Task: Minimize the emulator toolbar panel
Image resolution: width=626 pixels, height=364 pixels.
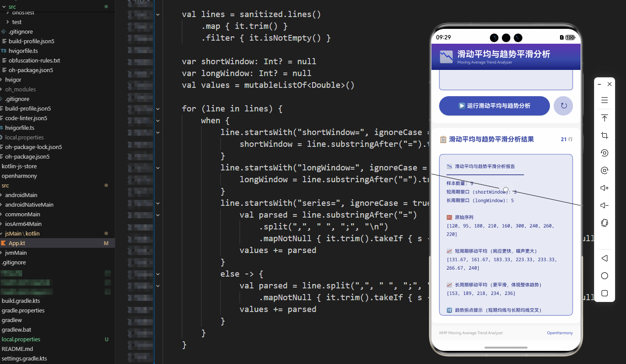Action: coord(599,84)
